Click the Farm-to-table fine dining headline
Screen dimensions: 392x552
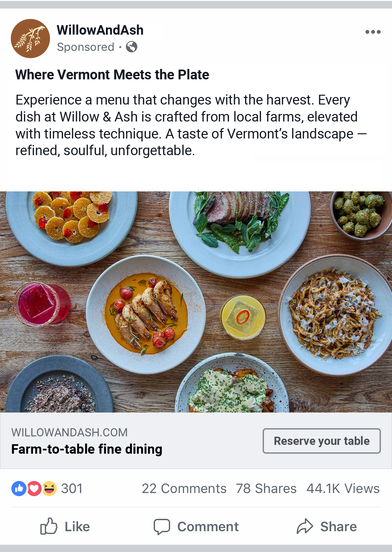pos(87,449)
